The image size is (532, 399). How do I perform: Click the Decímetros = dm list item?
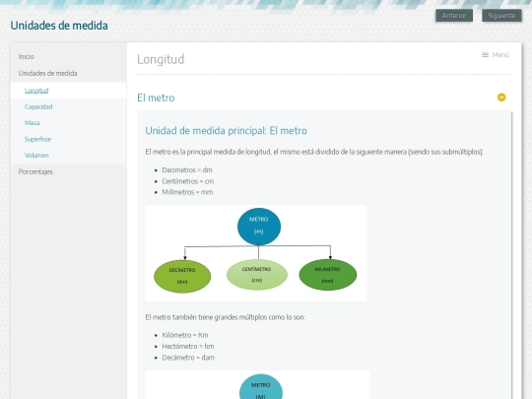[187, 170]
